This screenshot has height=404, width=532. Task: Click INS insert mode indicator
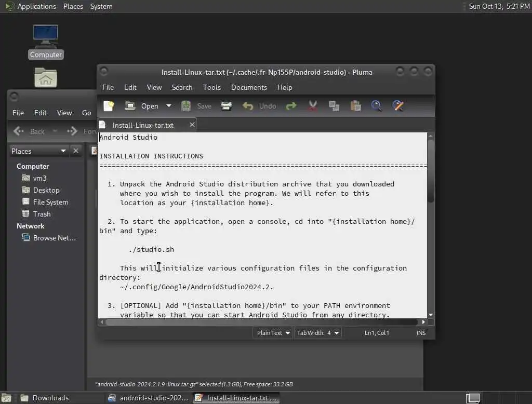coord(421,333)
